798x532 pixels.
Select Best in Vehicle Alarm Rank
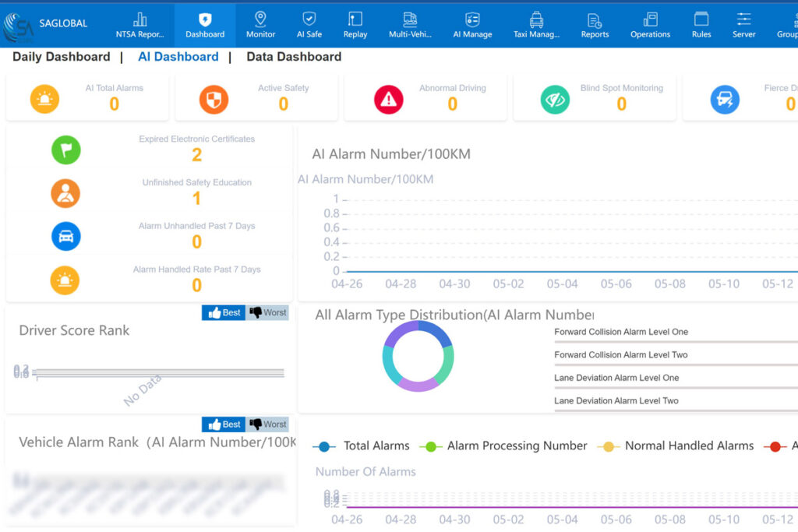(x=224, y=425)
